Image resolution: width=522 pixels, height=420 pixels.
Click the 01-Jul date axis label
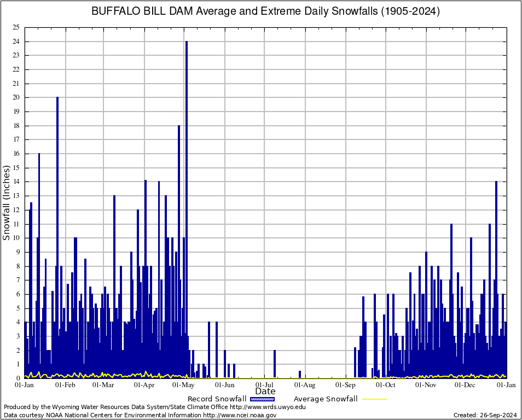(x=265, y=385)
